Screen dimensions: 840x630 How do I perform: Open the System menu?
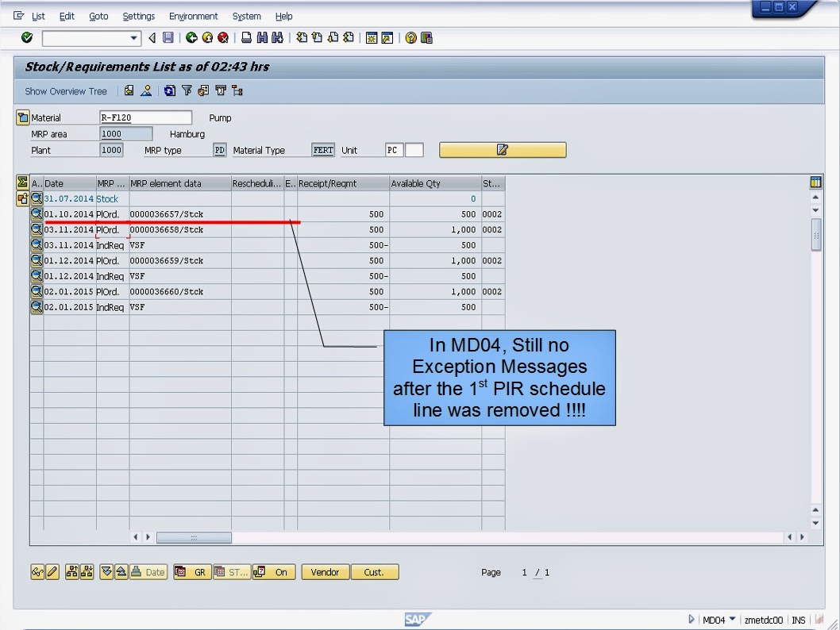[x=246, y=16]
